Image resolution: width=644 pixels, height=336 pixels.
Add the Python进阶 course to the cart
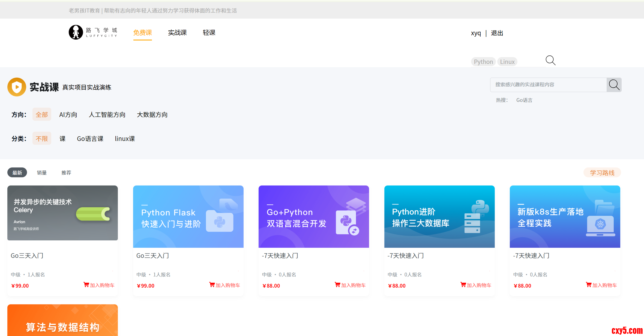[x=476, y=285]
